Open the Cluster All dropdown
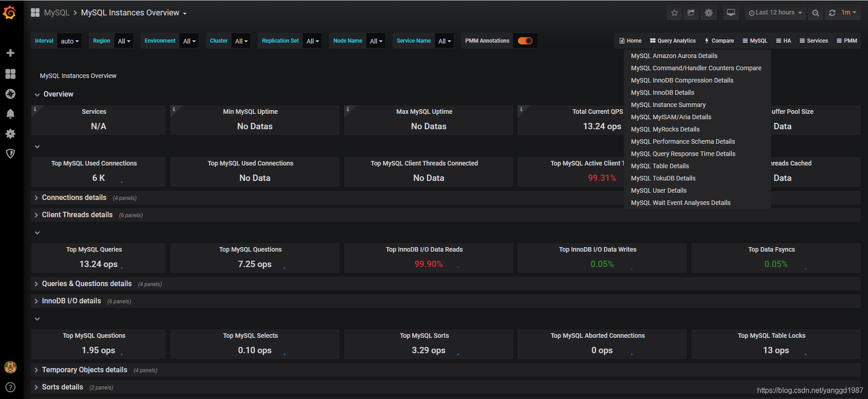Screen dimensions: 868x399 (241, 41)
